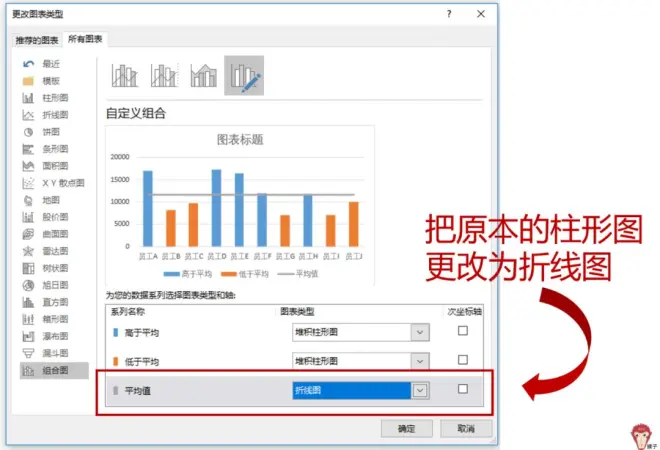This screenshot has width=660, height=450.
Task: Select the 面积图 area chart category
Action: pos(45,166)
